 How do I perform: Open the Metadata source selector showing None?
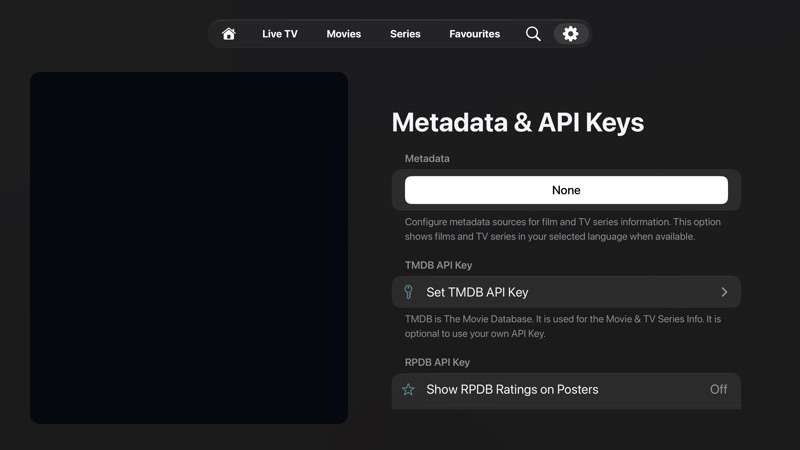pos(566,190)
